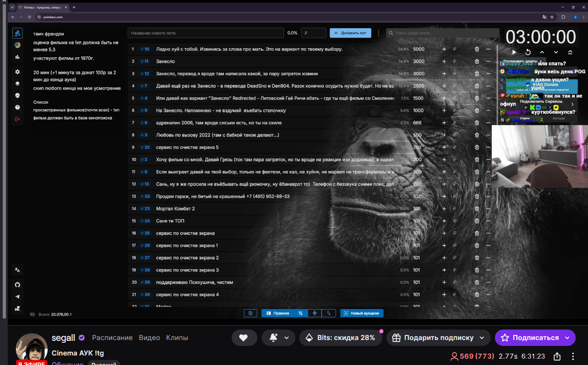Focus the Поиск среди лотов search field

[x=443, y=33]
